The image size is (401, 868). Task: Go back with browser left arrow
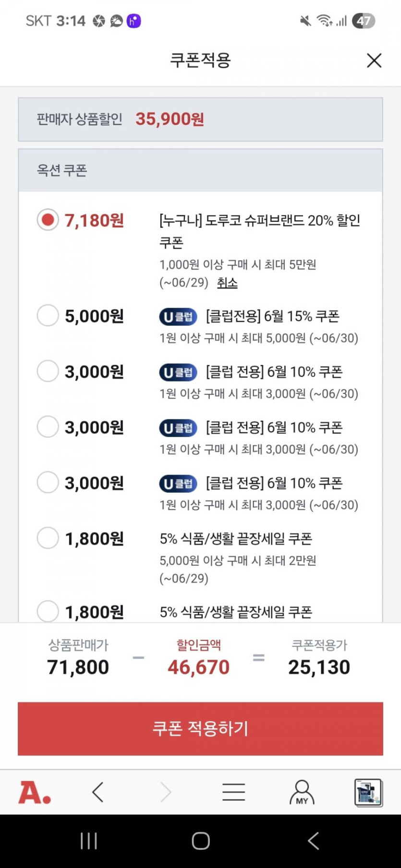coord(98,792)
